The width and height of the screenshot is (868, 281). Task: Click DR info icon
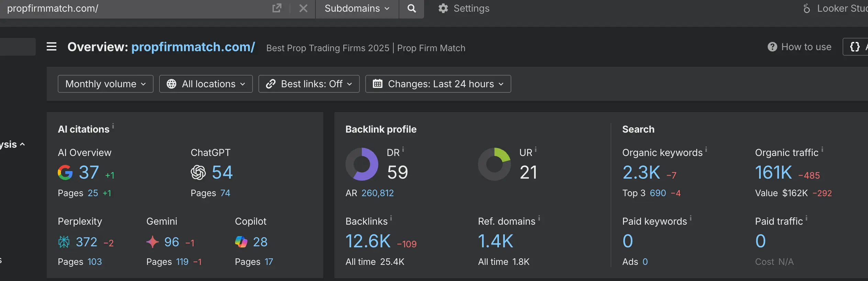pyautogui.click(x=403, y=149)
